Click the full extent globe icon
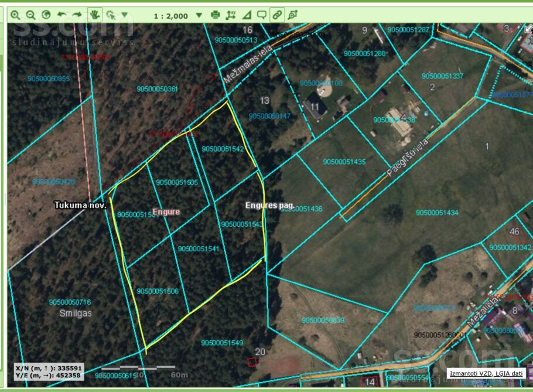Image resolution: width=533 pixels, height=392 pixels. (46, 15)
